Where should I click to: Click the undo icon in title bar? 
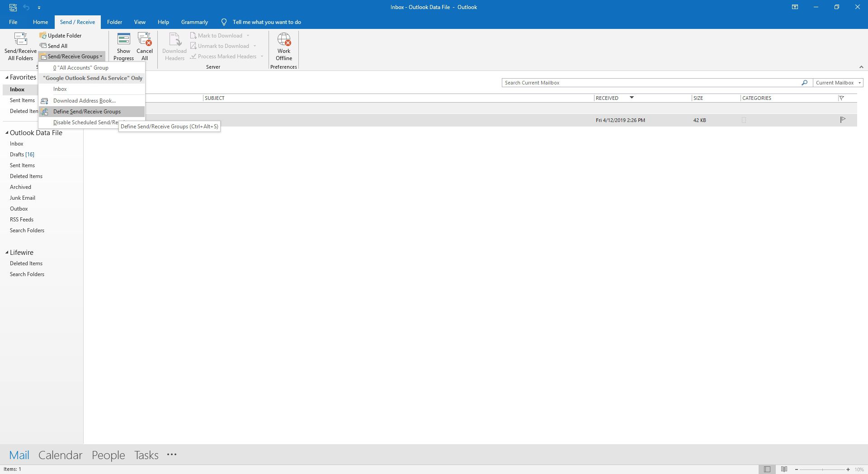click(26, 7)
